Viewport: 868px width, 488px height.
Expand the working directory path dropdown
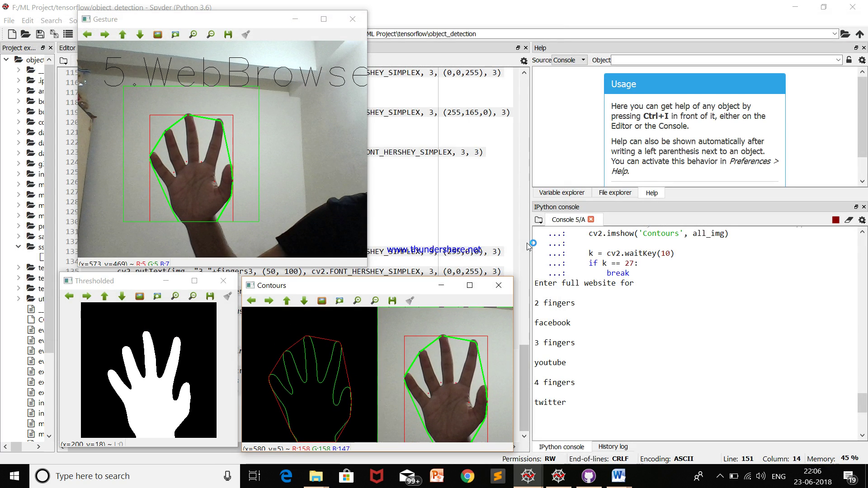pos(835,34)
